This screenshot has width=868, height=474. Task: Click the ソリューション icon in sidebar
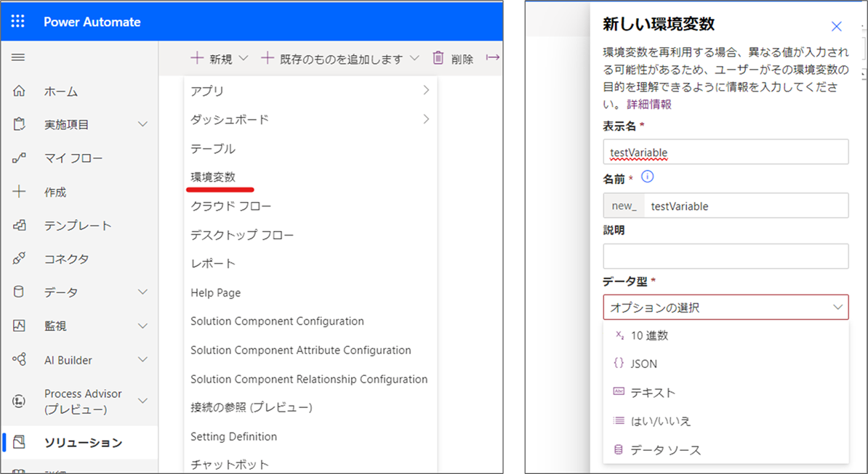[x=19, y=442]
